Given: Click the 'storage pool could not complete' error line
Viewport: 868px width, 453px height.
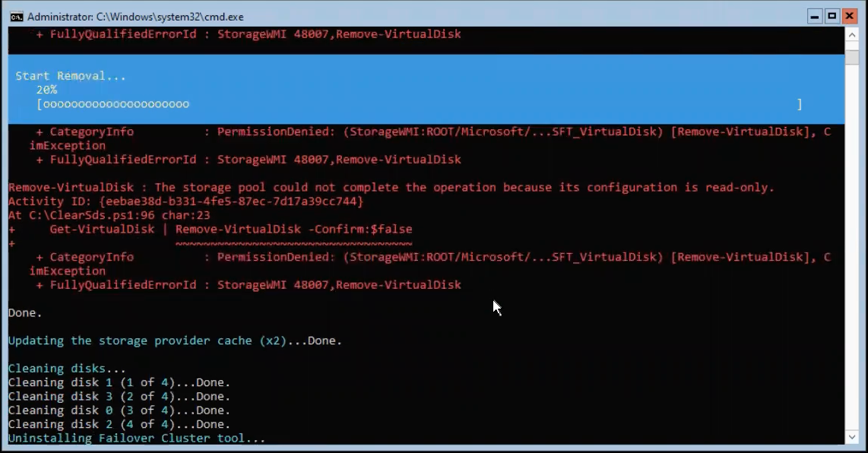Looking at the screenshot, I should tap(391, 187).
